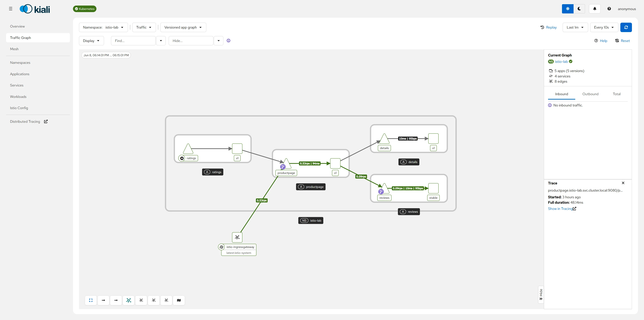
Task: Click into the Find input field
Action: coord(133,40)
